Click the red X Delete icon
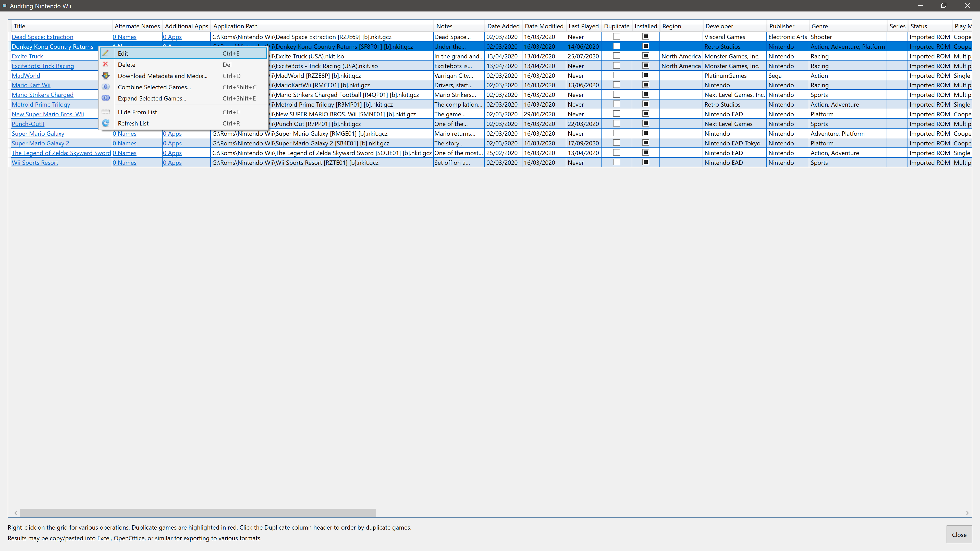 [x=106, y=64]
